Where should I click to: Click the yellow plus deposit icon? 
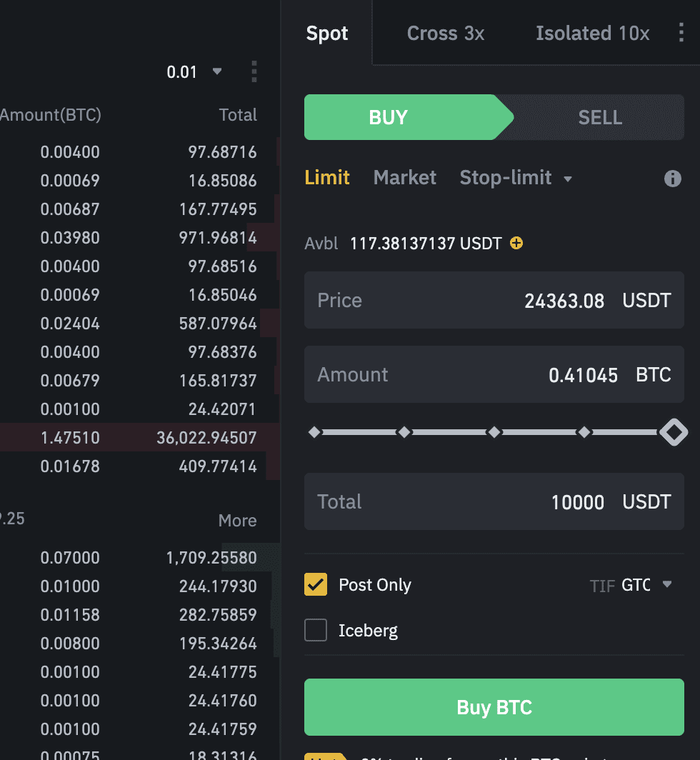click(x=516, y=244)
